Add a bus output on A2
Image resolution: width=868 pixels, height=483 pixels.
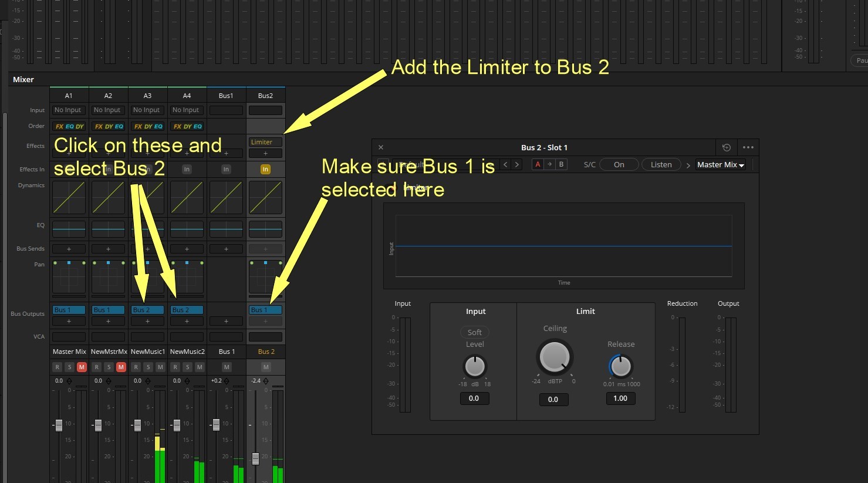pyautogui.click(x=108, y=321)
